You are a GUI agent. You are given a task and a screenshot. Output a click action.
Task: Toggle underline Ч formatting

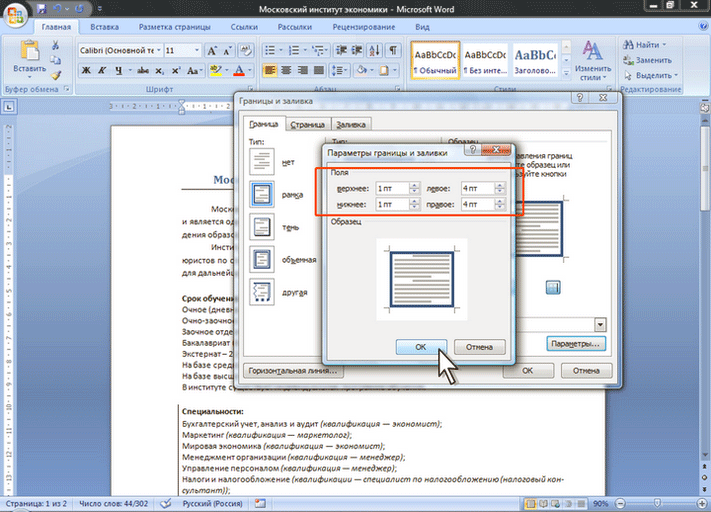[x=118, y=70]
